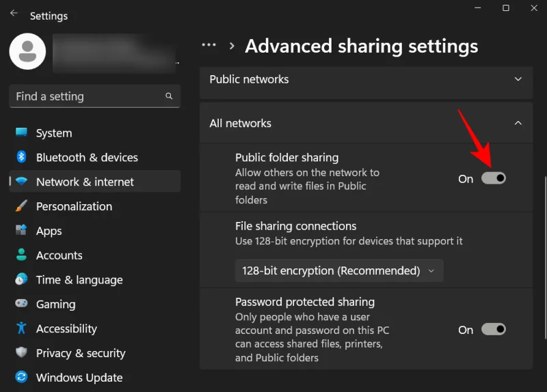Maximize the Settings window
This screenshot has height=392, width=547.
(x=506, y=8)
